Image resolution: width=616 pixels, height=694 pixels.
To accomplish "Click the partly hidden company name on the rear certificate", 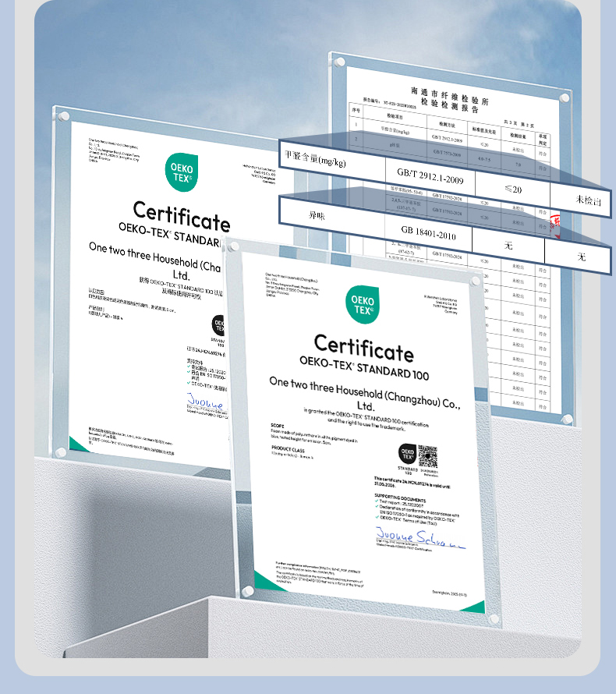I will (x=155, y=261).
